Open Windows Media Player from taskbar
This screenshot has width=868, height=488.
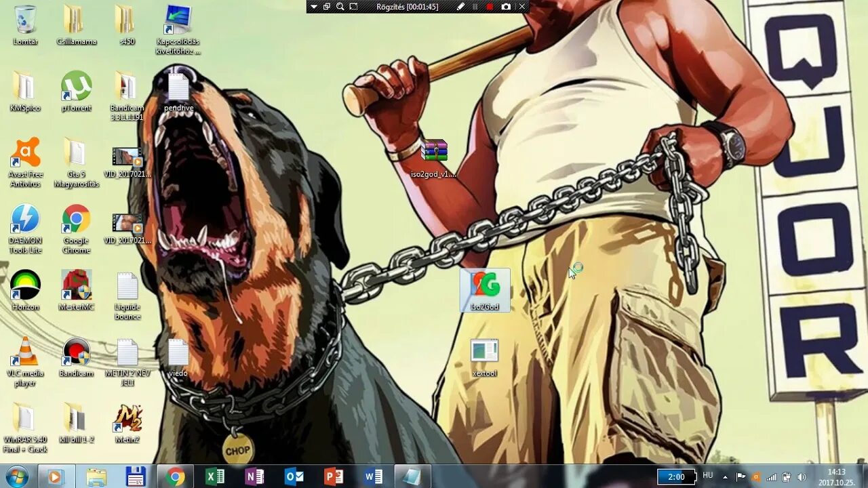[56, 476]
